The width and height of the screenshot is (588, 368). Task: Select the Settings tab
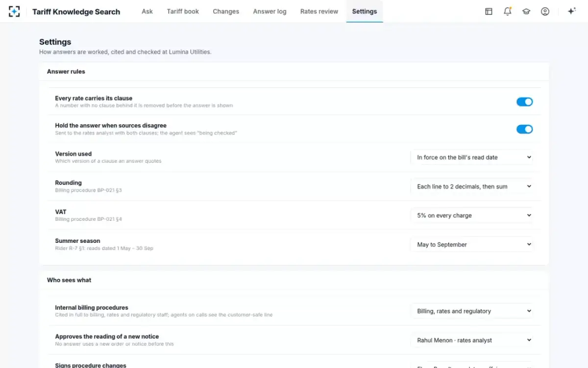click(365, 11)
